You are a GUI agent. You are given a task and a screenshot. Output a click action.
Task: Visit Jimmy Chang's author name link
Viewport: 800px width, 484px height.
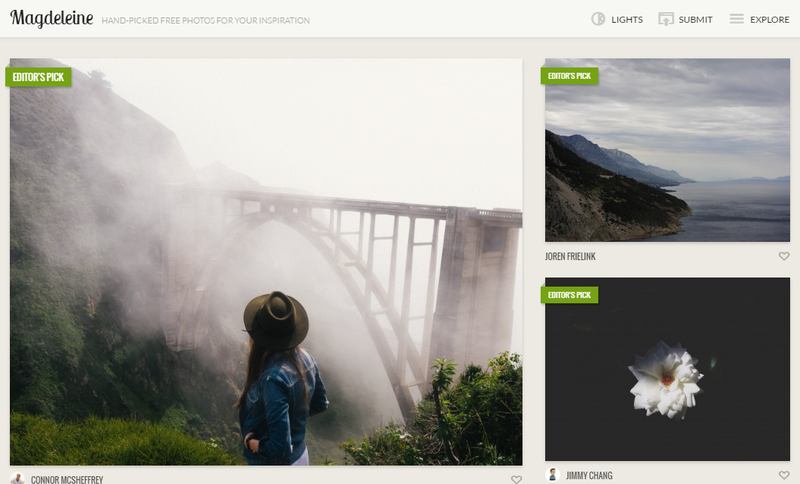pyautogui.click(x=590, y=476)
